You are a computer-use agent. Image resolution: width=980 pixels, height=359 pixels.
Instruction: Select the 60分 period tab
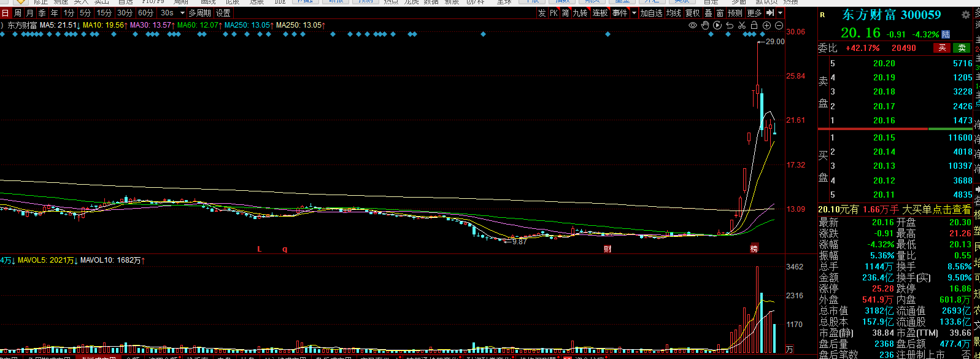click(145, 13)
